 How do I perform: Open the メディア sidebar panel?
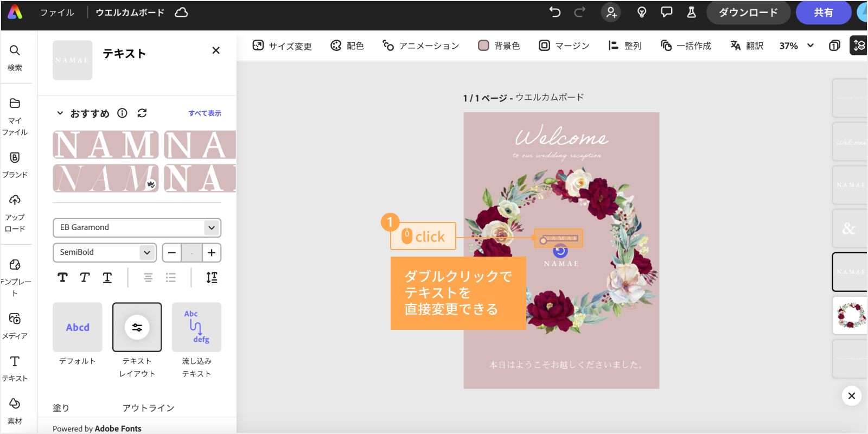[15, 327]
